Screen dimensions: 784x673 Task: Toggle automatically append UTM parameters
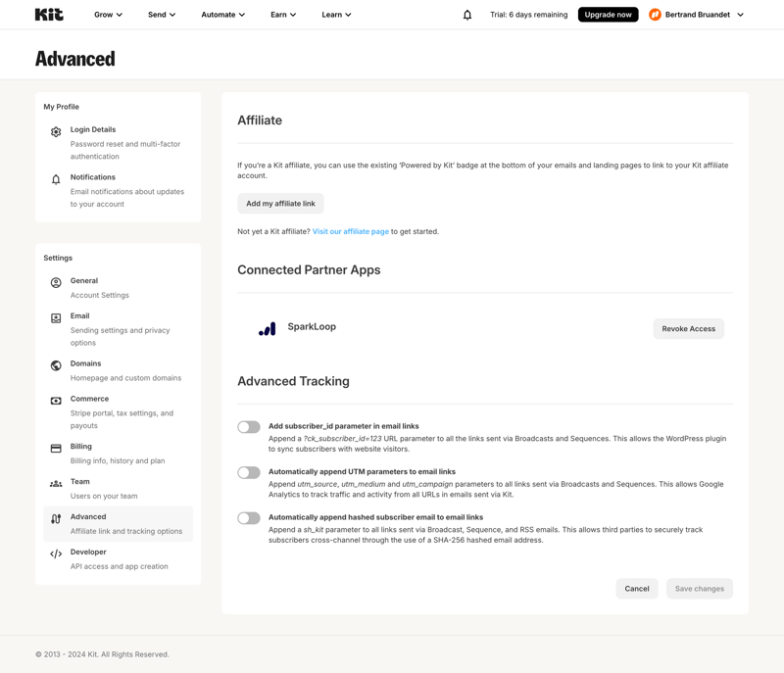(248, 472)
